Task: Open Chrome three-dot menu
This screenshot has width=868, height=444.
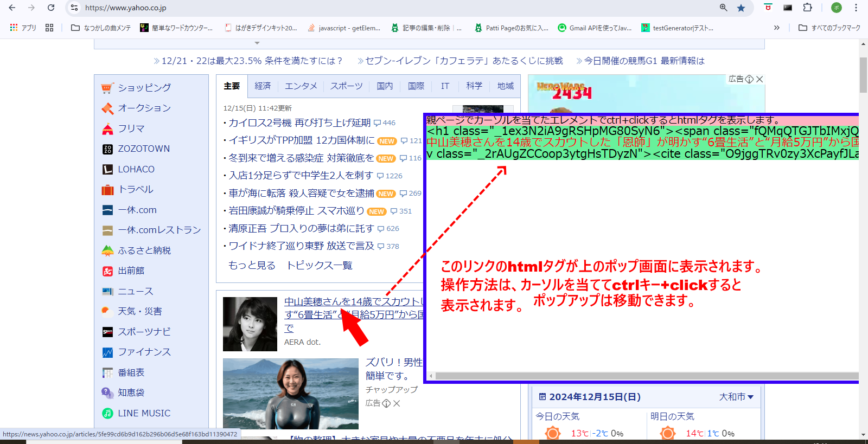Action: 856,8
